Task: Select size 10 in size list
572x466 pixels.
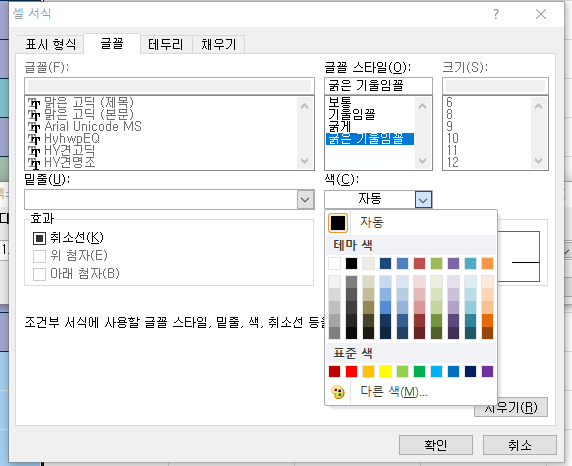Action: point(452,138)
